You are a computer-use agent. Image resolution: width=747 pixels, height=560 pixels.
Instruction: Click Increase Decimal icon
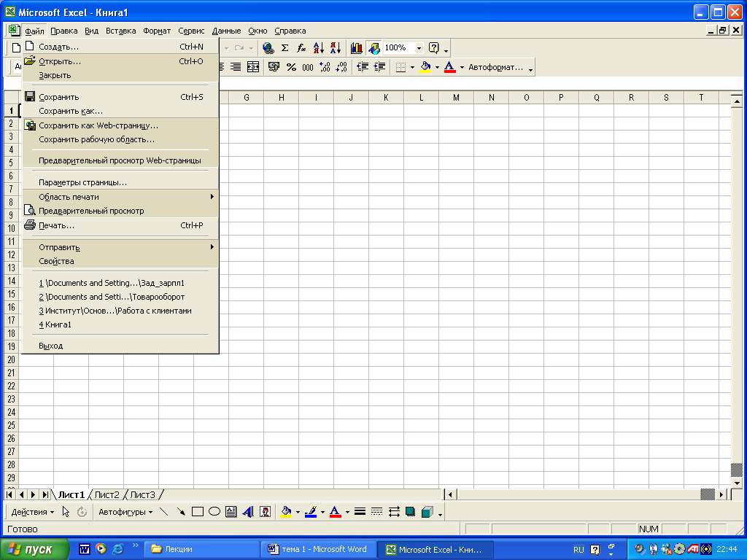coord(325,67)
